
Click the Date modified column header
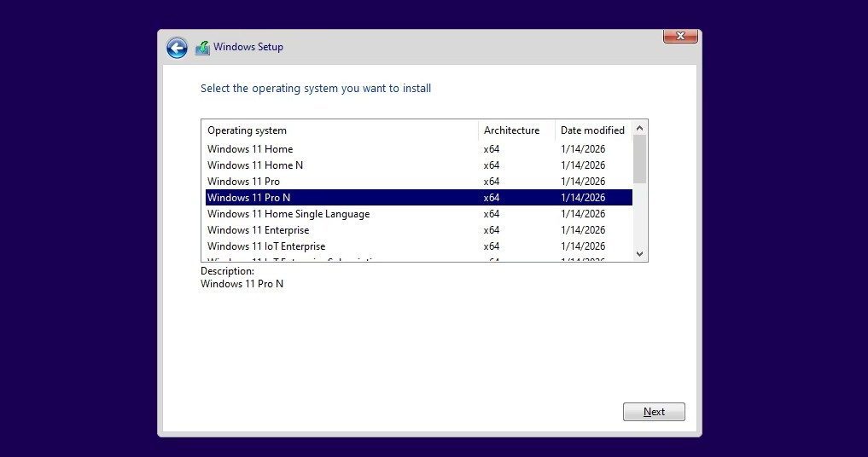coord(593,130)
